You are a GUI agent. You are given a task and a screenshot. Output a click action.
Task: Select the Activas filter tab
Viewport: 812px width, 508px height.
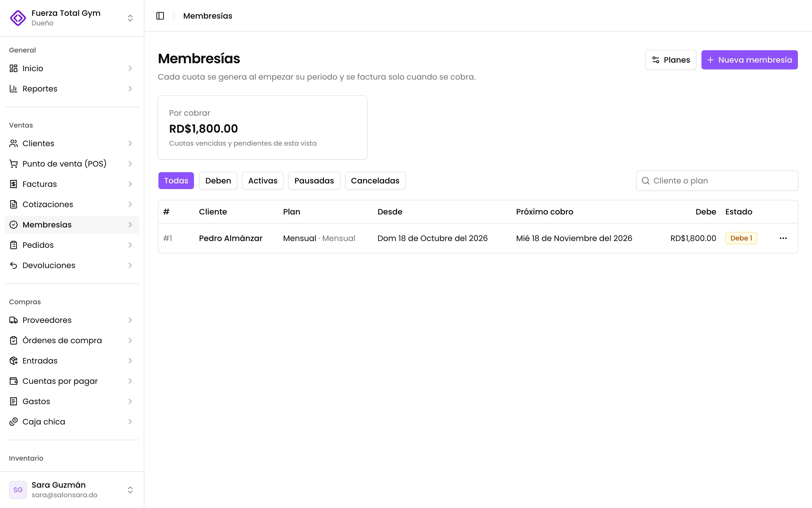(x=263, y=181)
